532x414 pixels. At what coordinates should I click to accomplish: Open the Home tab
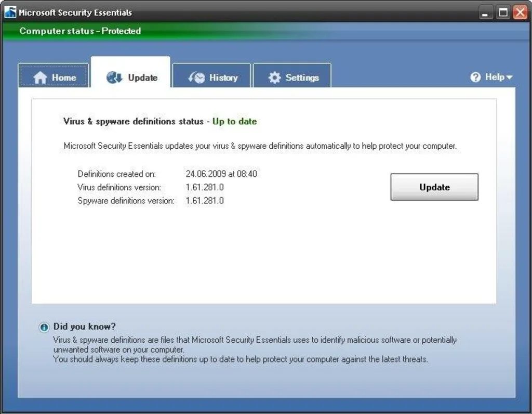pyautogui.click(x=54, y=76)
